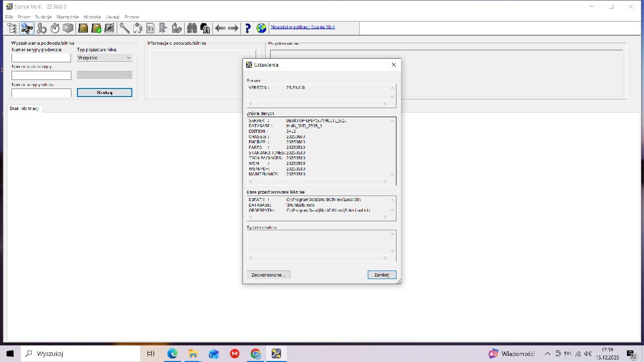
Task: Click the right arrow of Serwer horizontal scrollbar
Action: (385, 104)
